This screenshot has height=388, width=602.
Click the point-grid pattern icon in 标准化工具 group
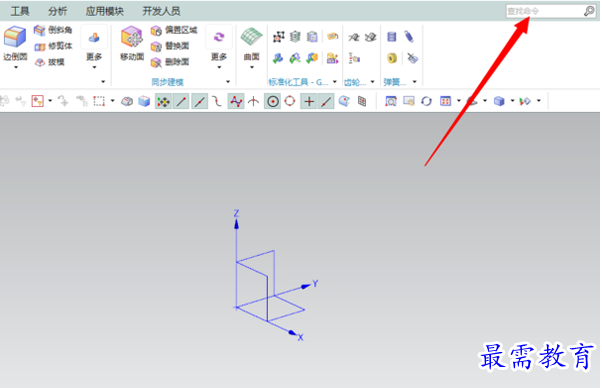278,37
